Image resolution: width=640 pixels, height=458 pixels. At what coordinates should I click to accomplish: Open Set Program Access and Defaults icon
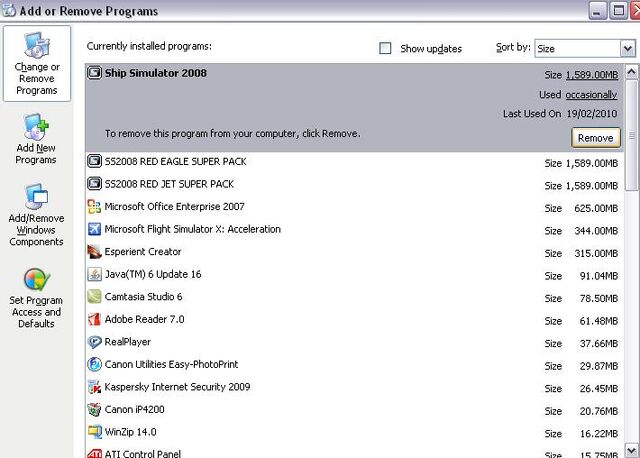(x=37, y=279)
